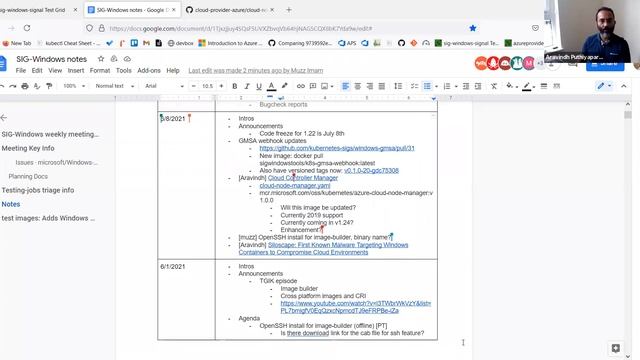The width and height of the screenshot is (640, 360).
Task: Click the Add comment icon
Action: coord(313,86)
